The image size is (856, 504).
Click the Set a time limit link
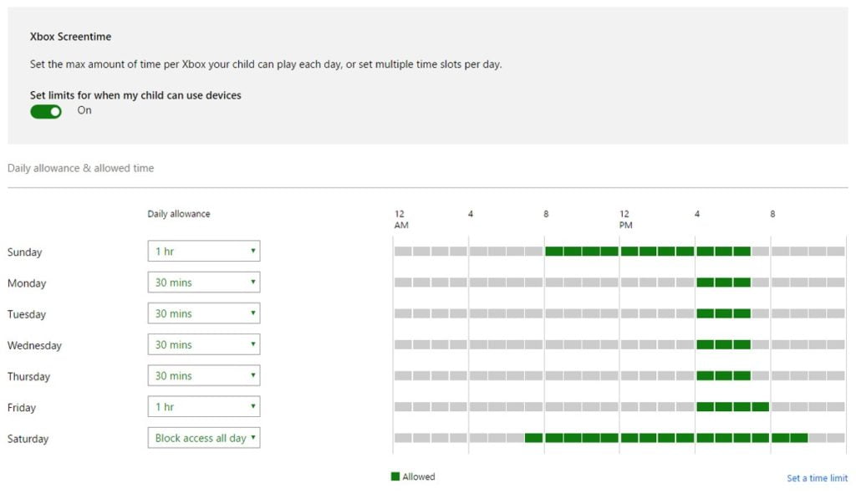(x=817, y=478)
